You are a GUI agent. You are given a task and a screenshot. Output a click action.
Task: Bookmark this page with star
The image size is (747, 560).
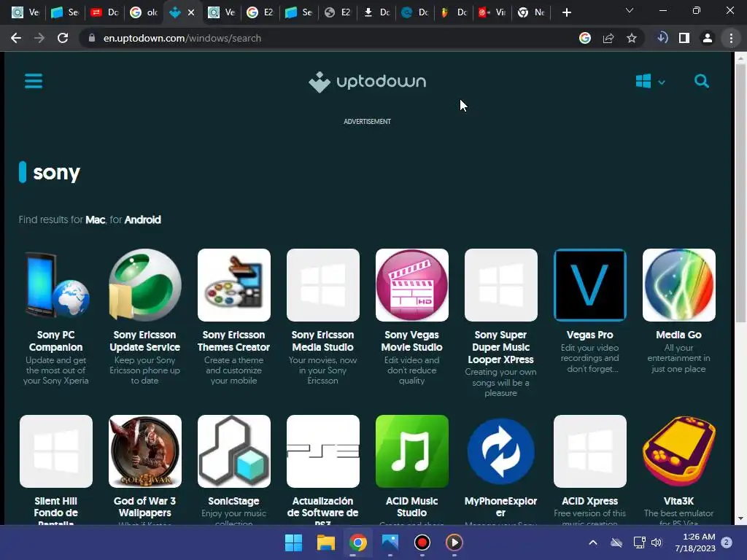click(632, 38)
